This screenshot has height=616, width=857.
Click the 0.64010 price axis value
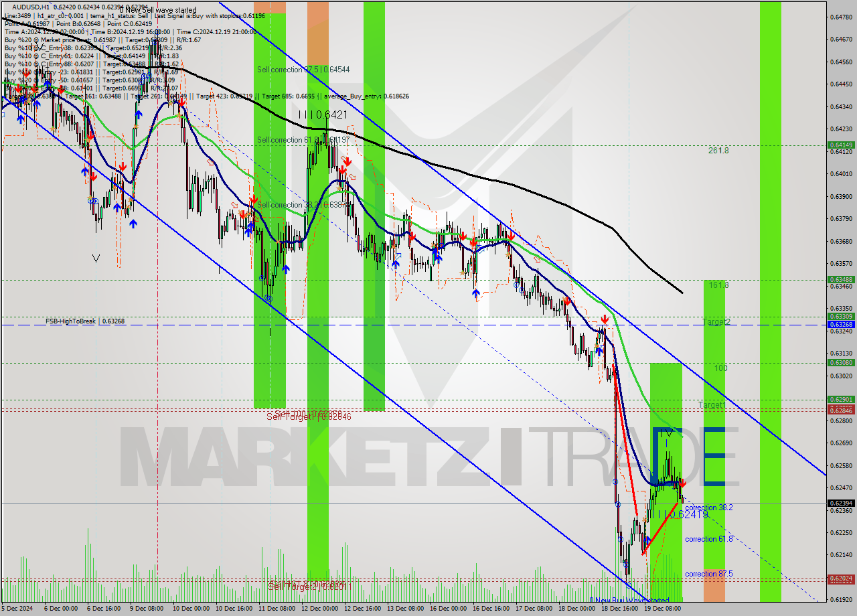pos(841,173)
